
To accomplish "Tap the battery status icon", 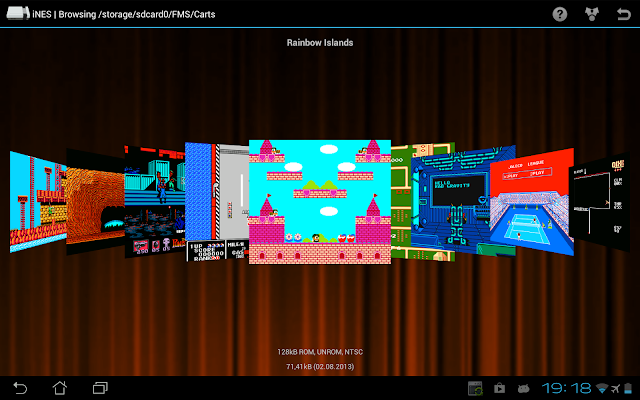I will tap(628, 388).
